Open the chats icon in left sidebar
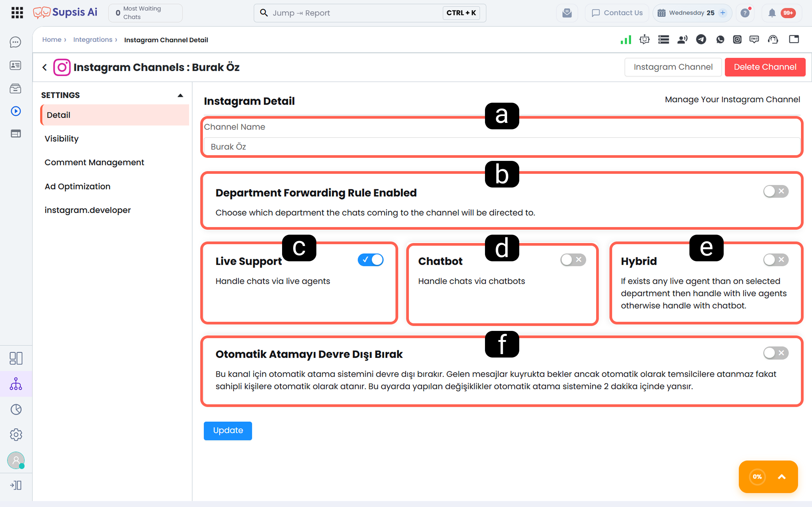Screen dimensions: 812x507 [16, 42]
